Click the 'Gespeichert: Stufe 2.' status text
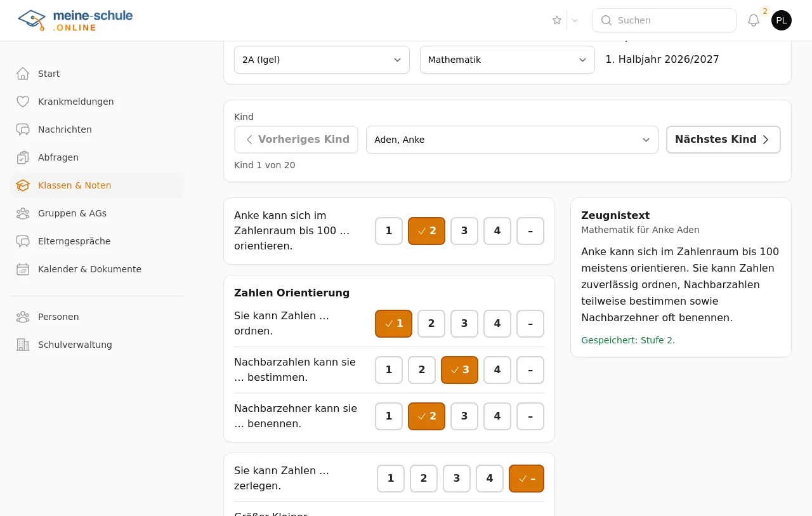This screenshot has width=812, height=516. (628, 340)
